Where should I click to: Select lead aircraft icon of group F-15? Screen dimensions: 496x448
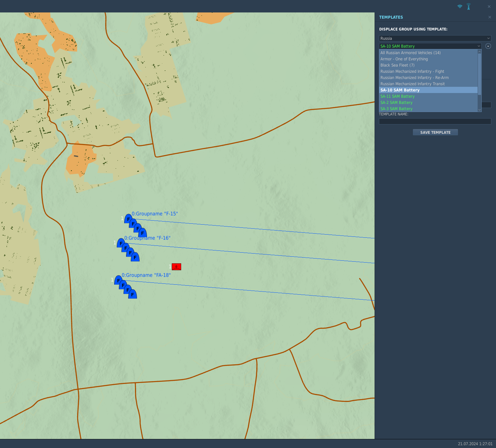pos(128,219)
